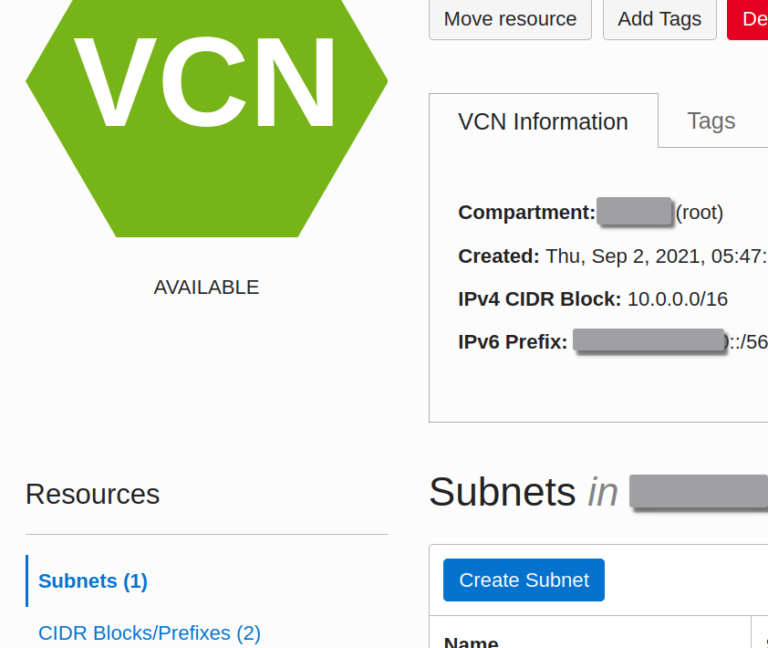Image resolution: width=768 pixels, height=648 pixels.
Task: Click the AVAILABLE status label
Action: (x=206, y=288)
